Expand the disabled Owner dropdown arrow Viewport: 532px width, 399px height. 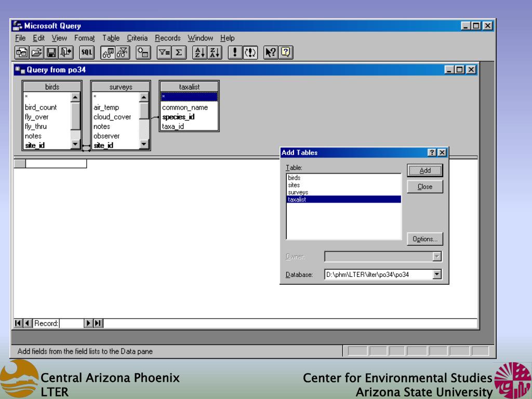[437, 257]
